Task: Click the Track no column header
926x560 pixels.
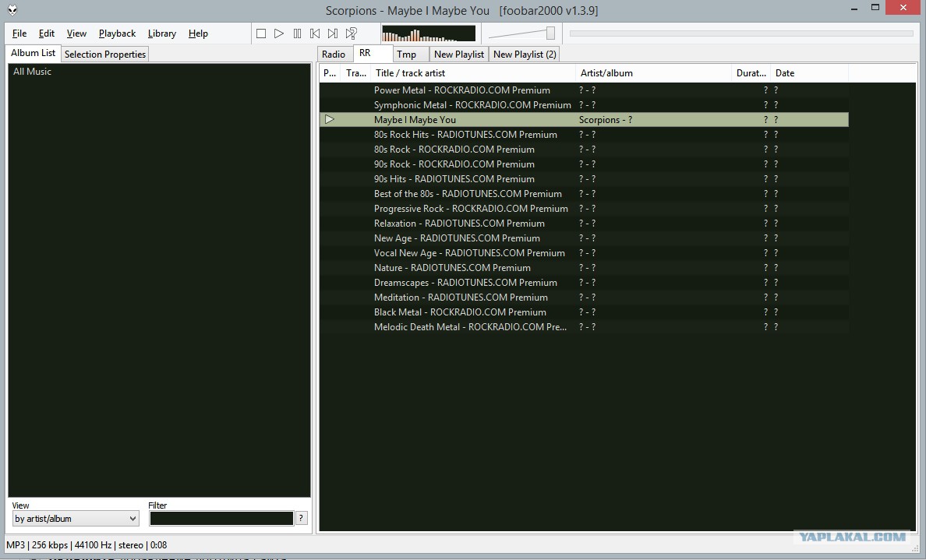Action: coord(356,73)
